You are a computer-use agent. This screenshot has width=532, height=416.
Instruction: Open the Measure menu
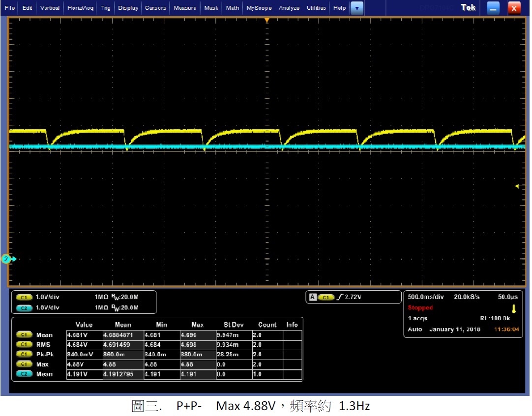(185, 8)
